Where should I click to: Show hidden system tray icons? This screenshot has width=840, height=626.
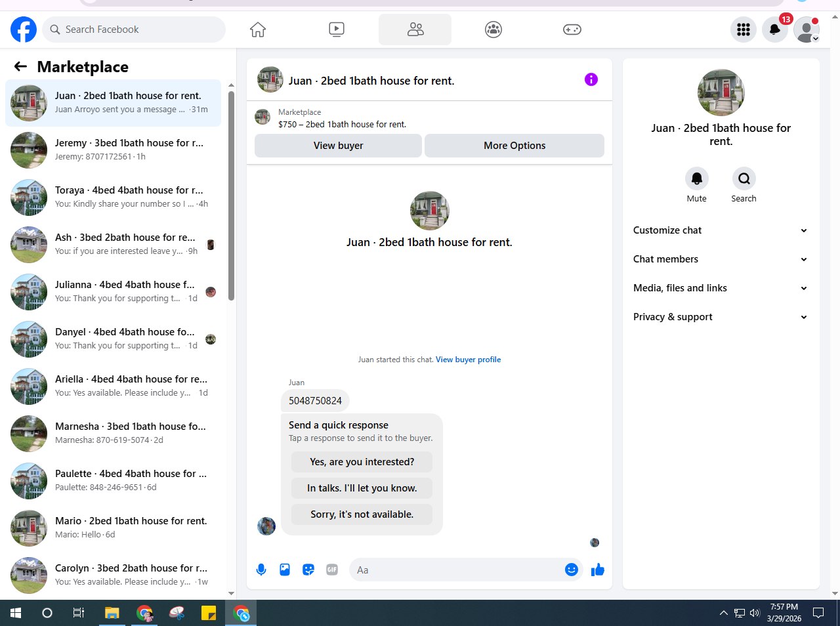[x=724, y=613]
